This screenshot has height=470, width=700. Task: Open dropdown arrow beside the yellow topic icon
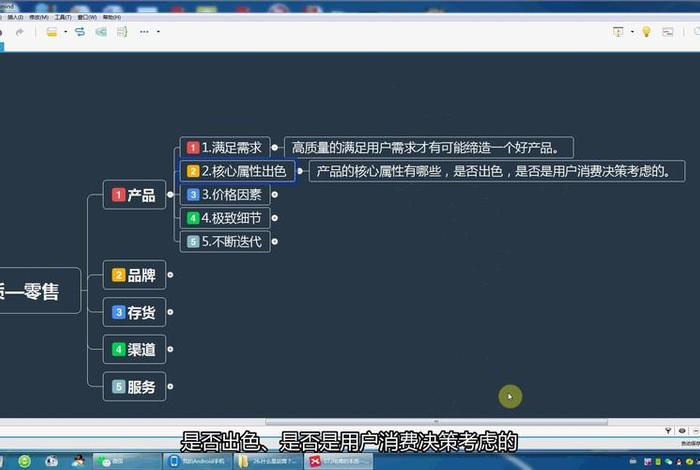[x=66, y=32]
